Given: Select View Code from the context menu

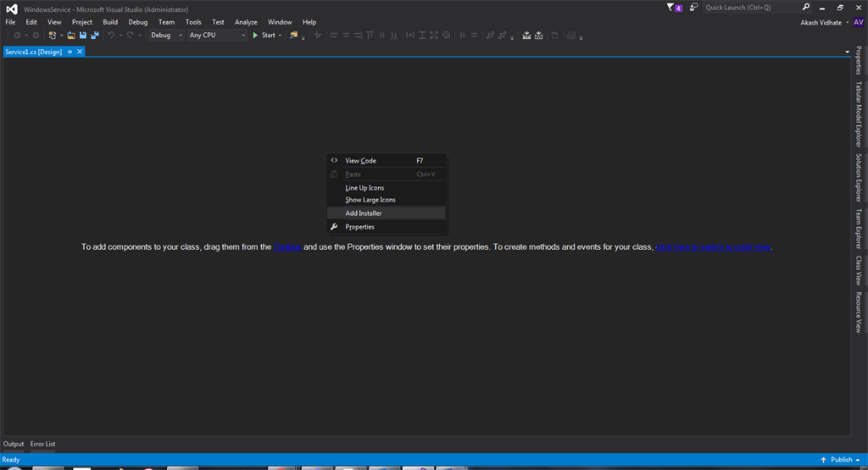Looking at the screenshot, I should coord(387,161).
